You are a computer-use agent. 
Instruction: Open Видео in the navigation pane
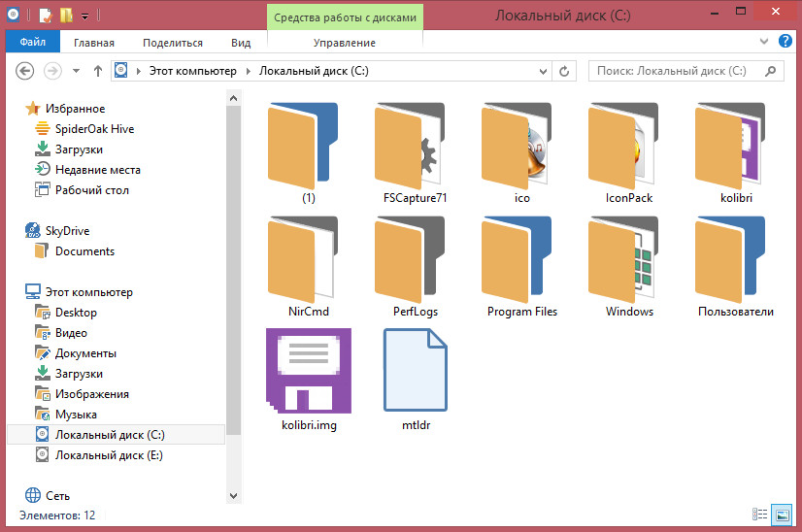point(71,333)
